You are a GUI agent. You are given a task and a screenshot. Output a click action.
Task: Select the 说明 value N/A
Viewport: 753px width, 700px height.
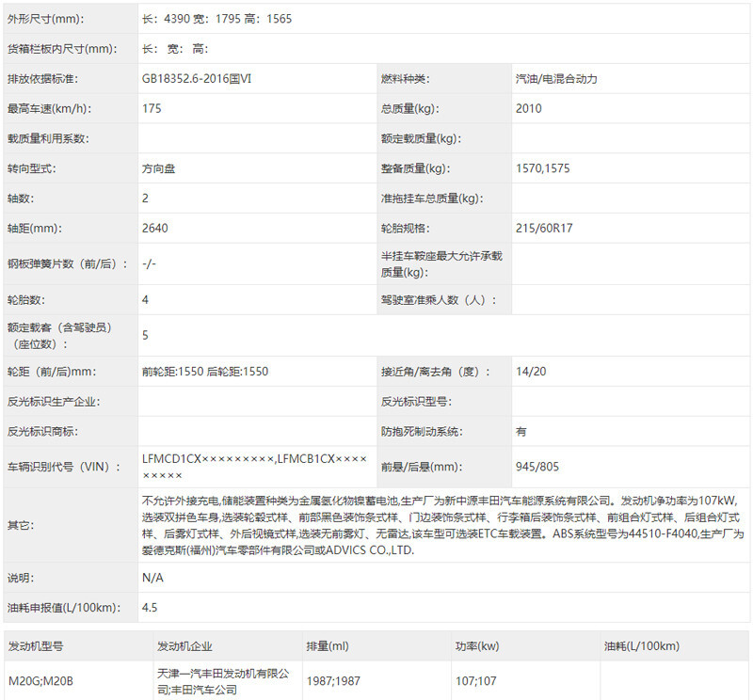(x=152, y=578)
